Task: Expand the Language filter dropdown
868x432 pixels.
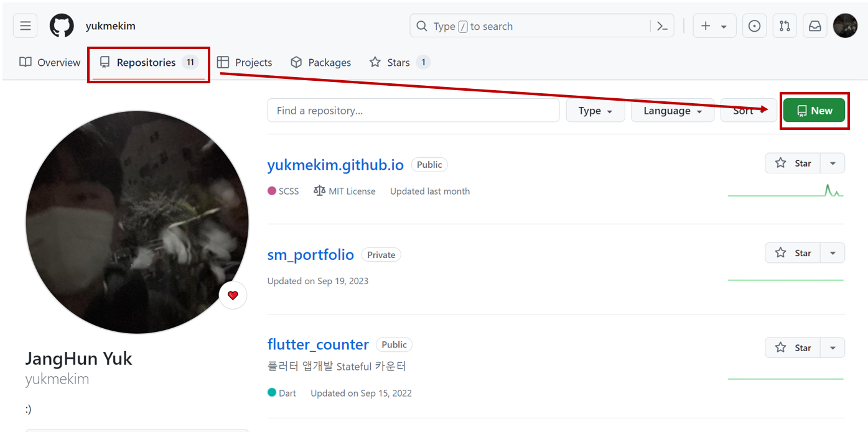Action: click(x=672, y=111)
